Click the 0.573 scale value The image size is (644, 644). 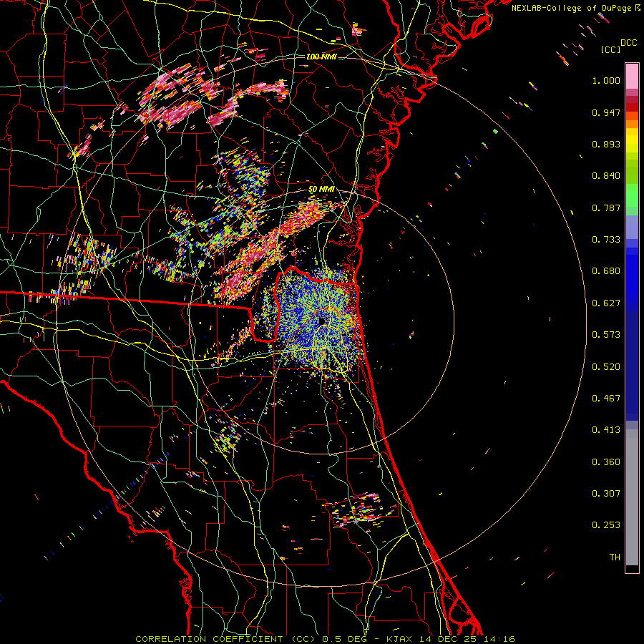point(606,335)
